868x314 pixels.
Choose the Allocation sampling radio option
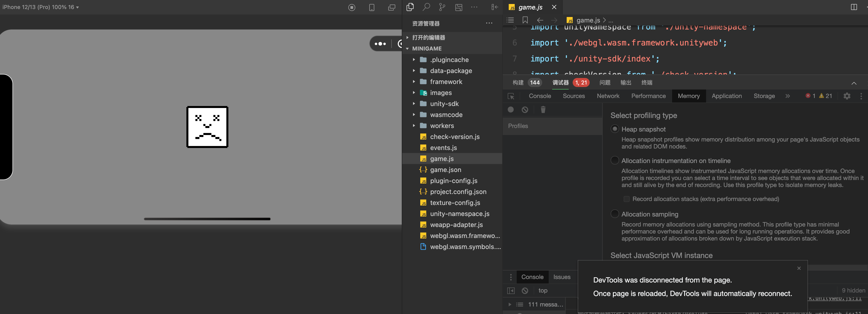[615, 214]
